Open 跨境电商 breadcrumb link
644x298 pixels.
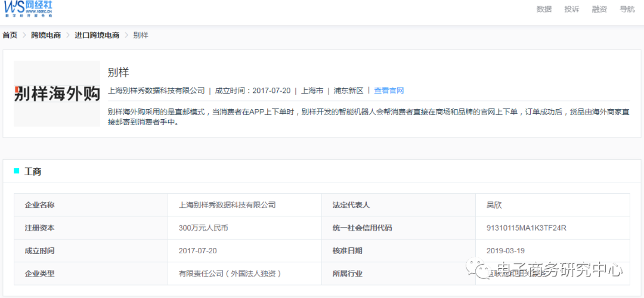click(x=46, y=35)
